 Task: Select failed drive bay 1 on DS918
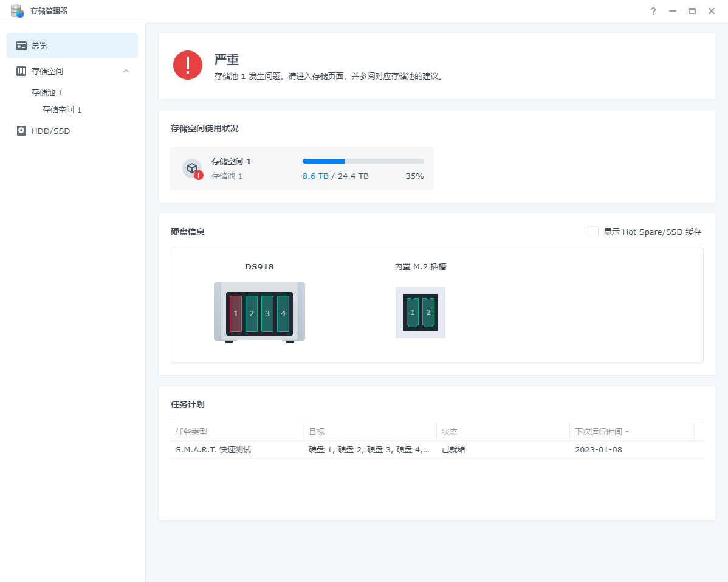[236, 314]
